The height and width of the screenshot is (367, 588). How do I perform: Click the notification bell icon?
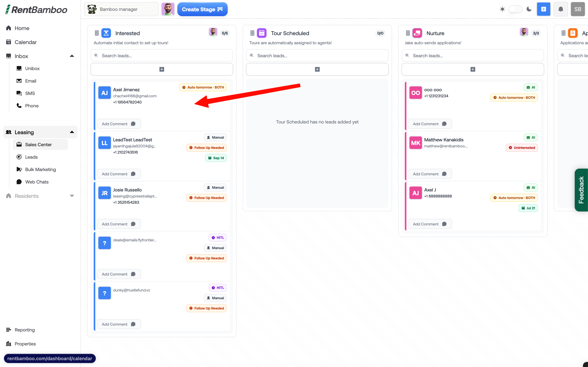point(561,9)
